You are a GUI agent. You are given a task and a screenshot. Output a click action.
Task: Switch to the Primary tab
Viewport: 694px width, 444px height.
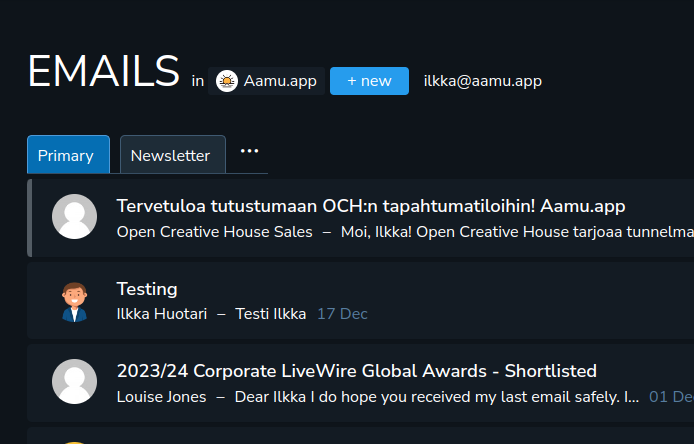[x=66, y=155]
